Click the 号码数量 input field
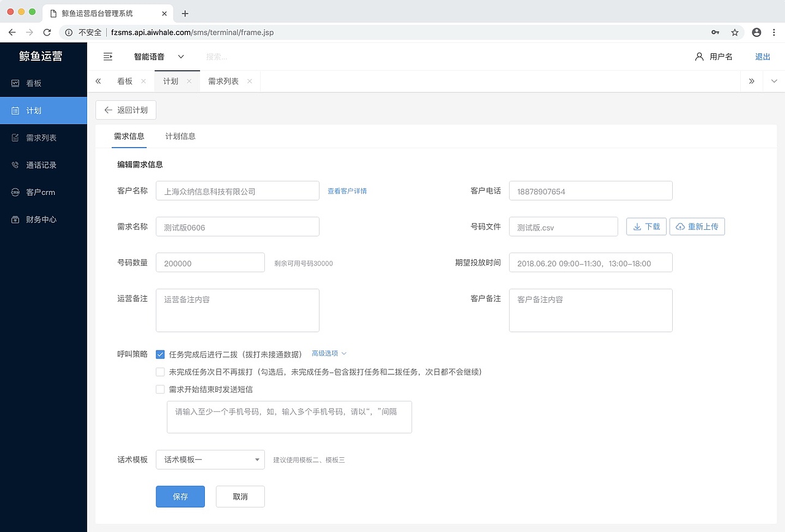 [210, 262]
